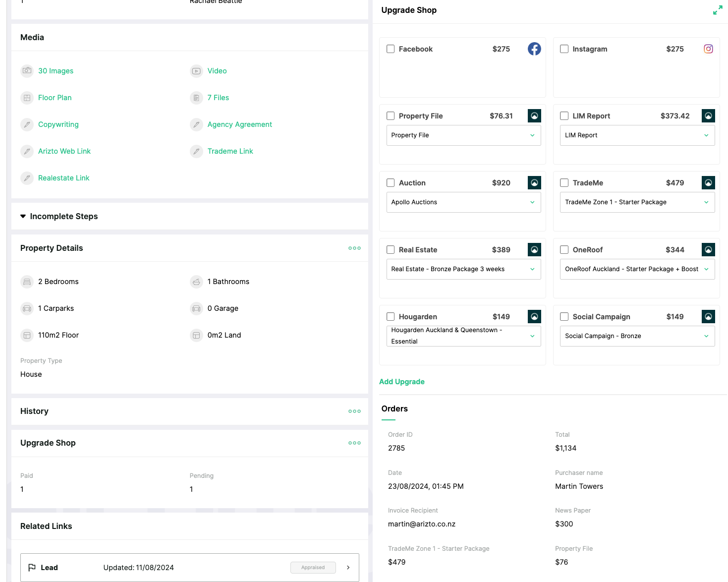Click the pencil icon beside Arizto Web Link
The image size is (728, 582).
[x=27, y=151]
